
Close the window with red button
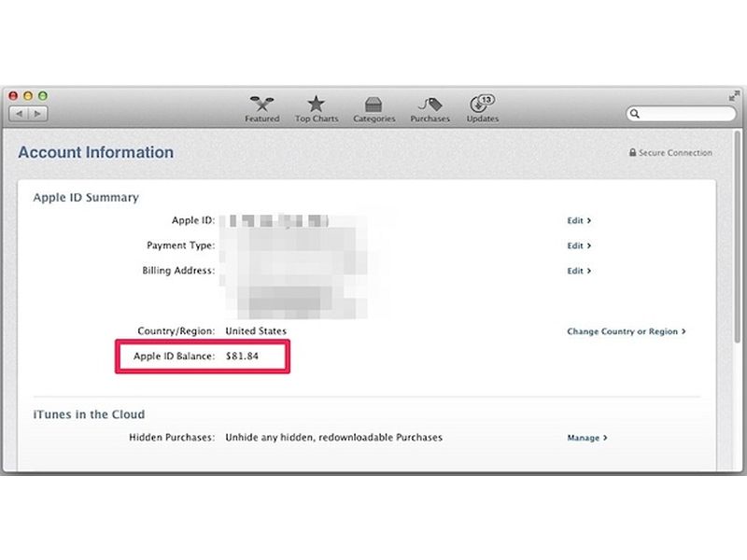coord(13,96)
